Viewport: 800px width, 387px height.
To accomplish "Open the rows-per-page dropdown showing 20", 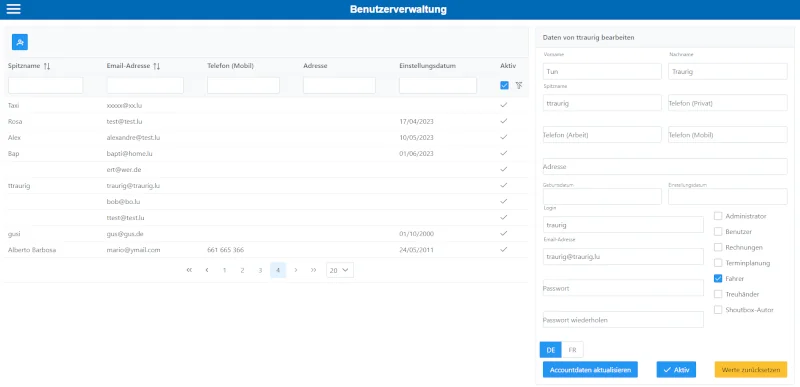I will click(340, 270).
